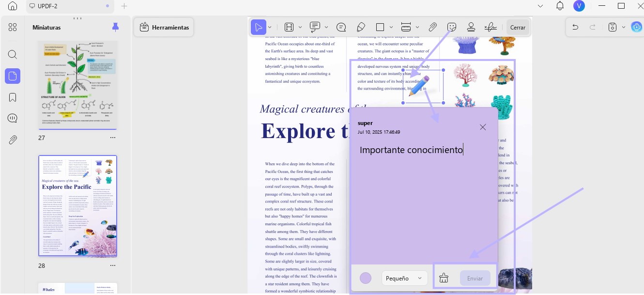Select the paperclip attach file tool
Image resolution: width=644 pixels, height=295 pixels.
(433, 27)
